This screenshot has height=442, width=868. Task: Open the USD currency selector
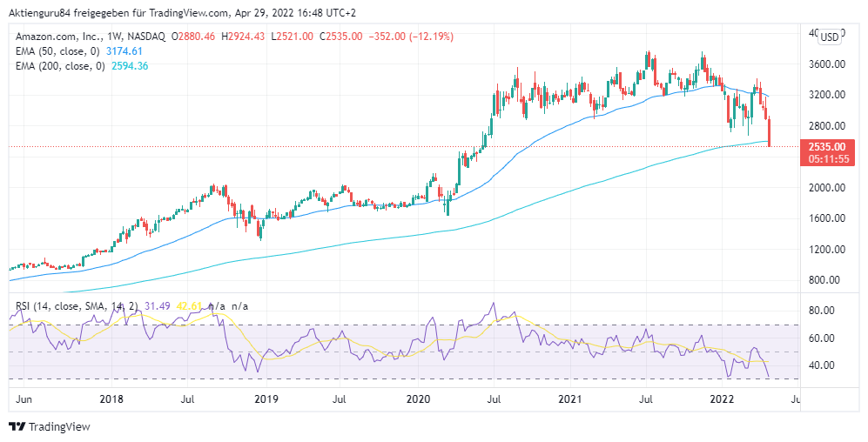coord(829,37)
